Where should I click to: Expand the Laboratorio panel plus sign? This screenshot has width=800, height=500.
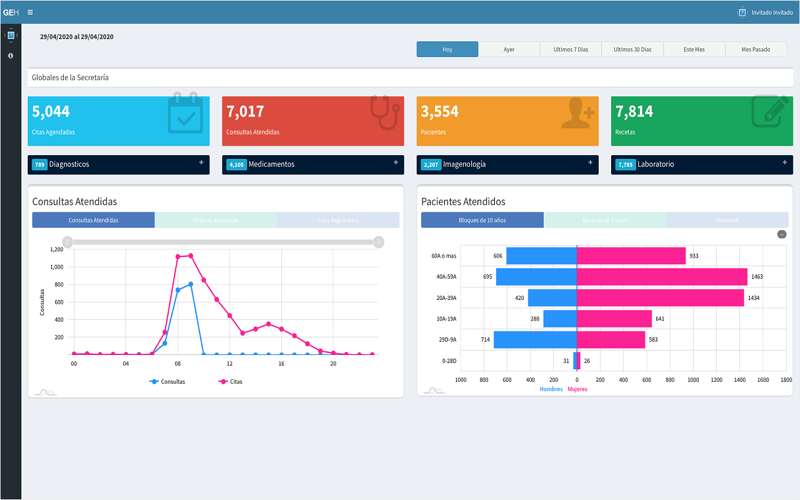[785, 162]
